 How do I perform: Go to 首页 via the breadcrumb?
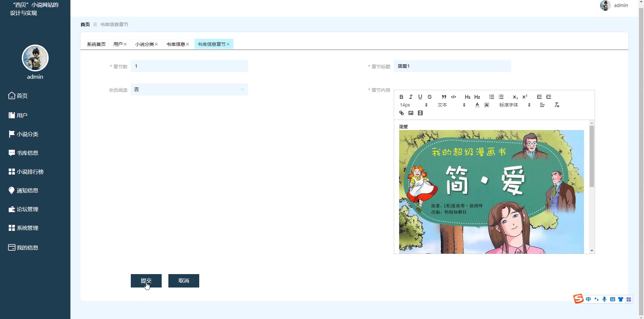(x=85, y=24)
